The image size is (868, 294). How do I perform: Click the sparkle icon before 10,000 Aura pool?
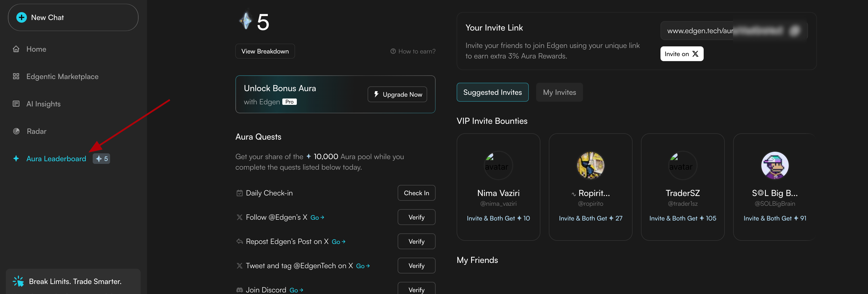coord(308,156)
